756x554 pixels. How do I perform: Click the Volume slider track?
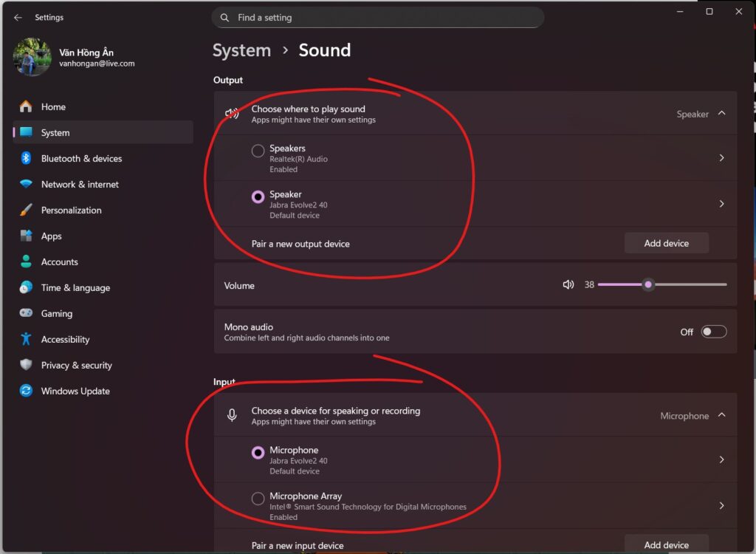point(687,284)
